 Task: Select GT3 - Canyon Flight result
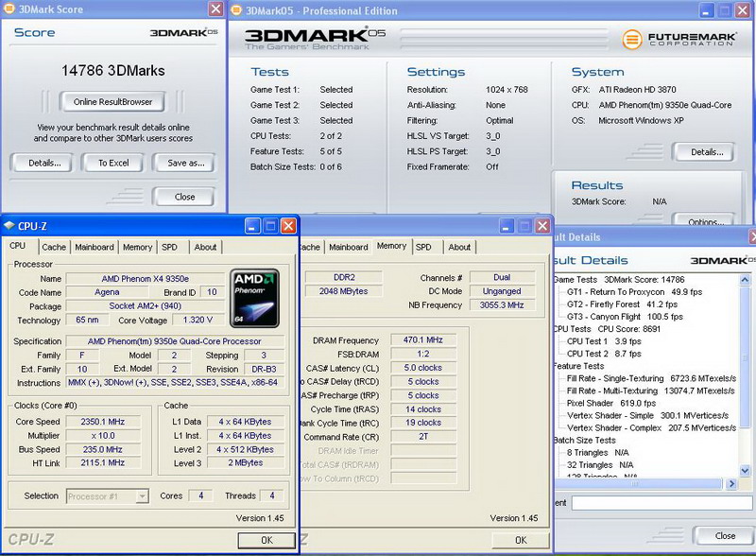[x=626, y=317]
